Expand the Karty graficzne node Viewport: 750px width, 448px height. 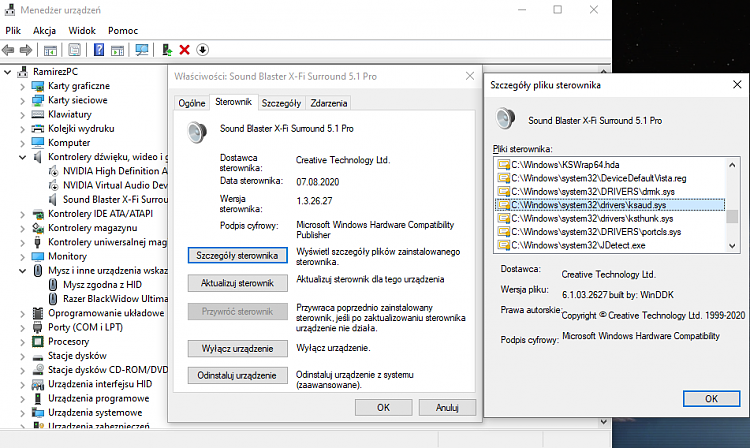(24, 86)
